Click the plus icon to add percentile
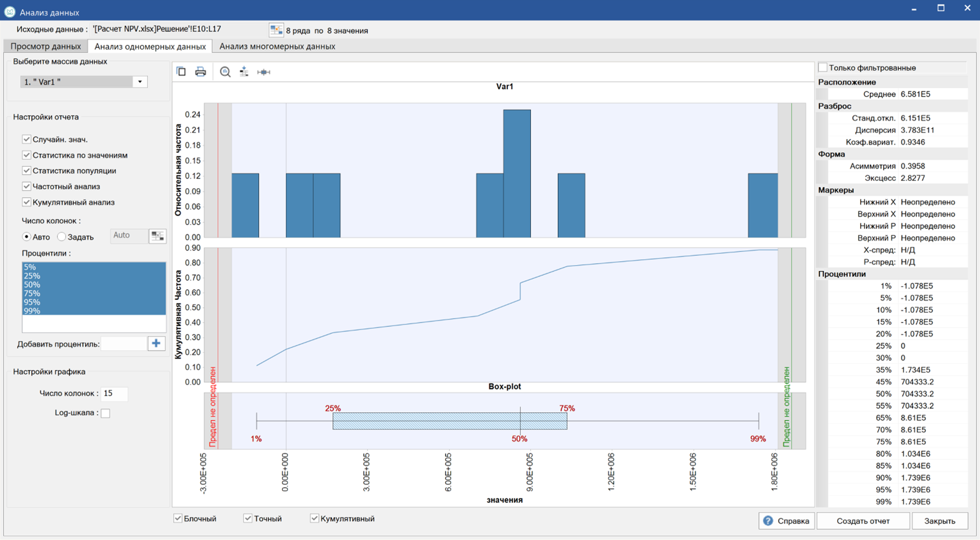Image resolution: width=980 pixels, height=540 pixels. click(x=157, y=344)
